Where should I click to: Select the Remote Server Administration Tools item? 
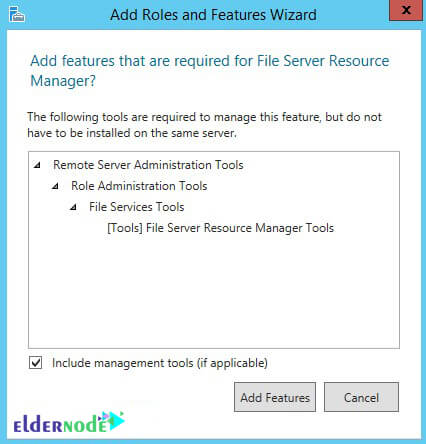(148, 165)
